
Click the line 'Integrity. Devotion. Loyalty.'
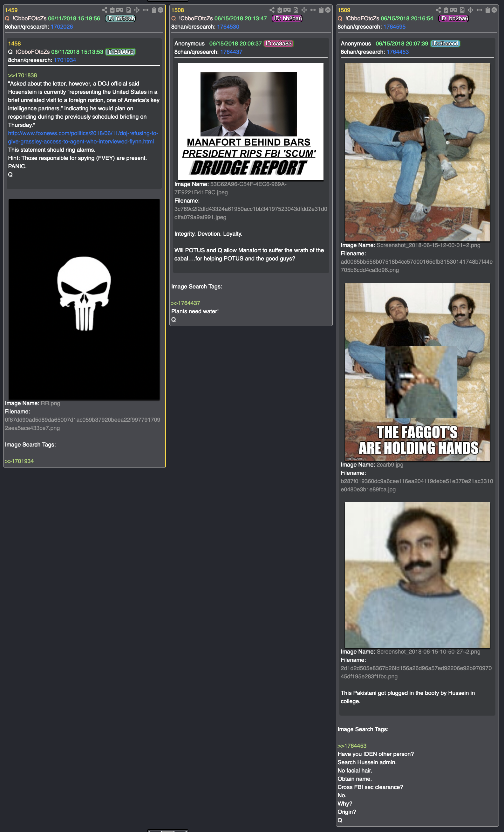[208, 234]
